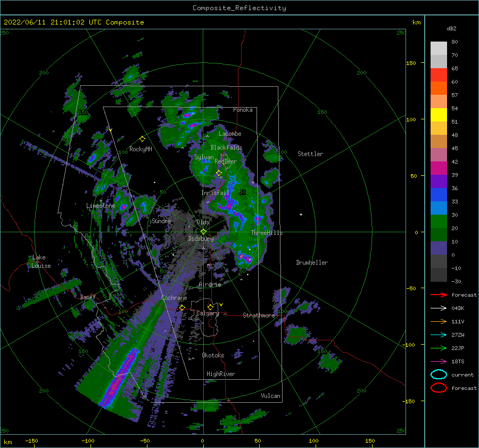Click the Vulcan label
This screenshot has width=479, height=448.
(271, 396)
